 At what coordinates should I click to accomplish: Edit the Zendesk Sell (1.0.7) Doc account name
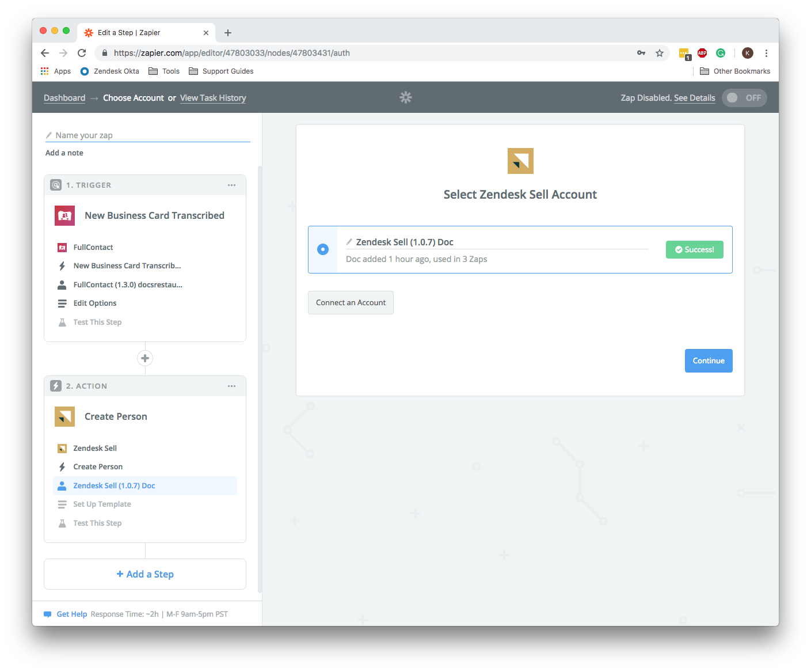[x=497, y=242]
